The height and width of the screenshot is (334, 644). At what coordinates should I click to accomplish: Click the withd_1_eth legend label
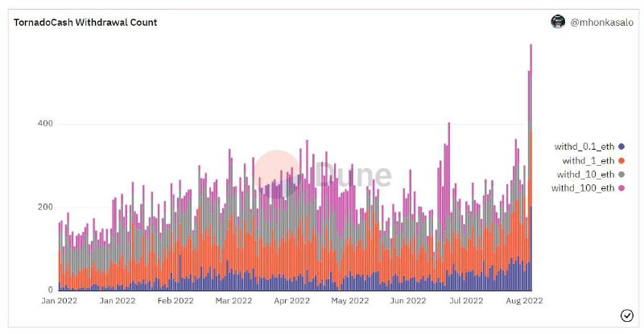tap(588, 161)
